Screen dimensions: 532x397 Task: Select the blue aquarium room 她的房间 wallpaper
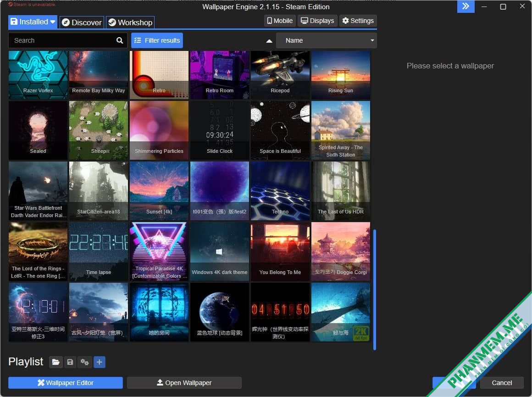(159, 312)
